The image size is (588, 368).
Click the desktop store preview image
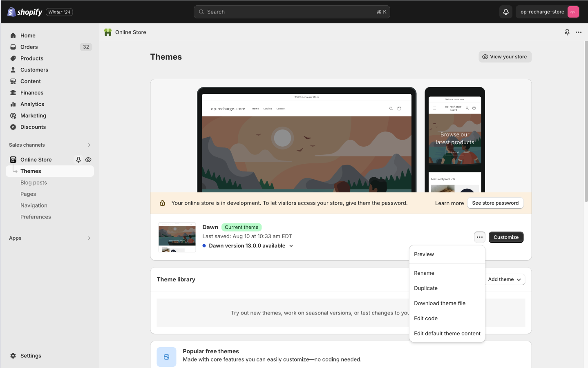coord(307,140)
